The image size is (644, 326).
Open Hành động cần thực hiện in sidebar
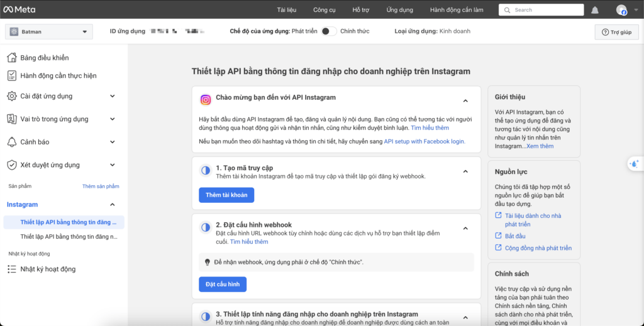coord(58,75)
